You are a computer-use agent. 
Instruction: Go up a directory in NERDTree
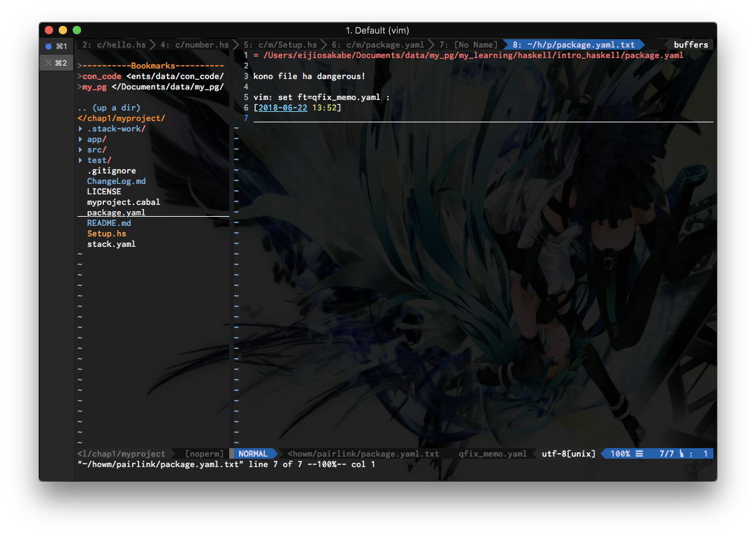click(x=109, y=108)
